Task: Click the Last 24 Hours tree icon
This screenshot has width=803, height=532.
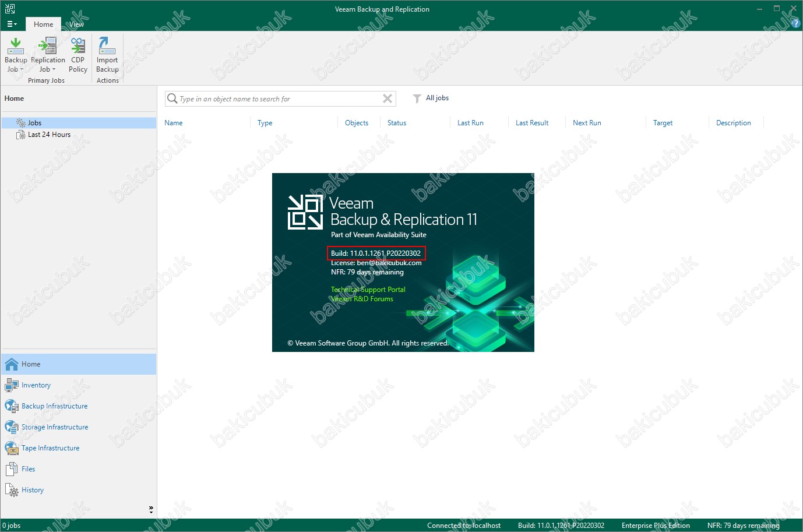Action: point(21,135)
